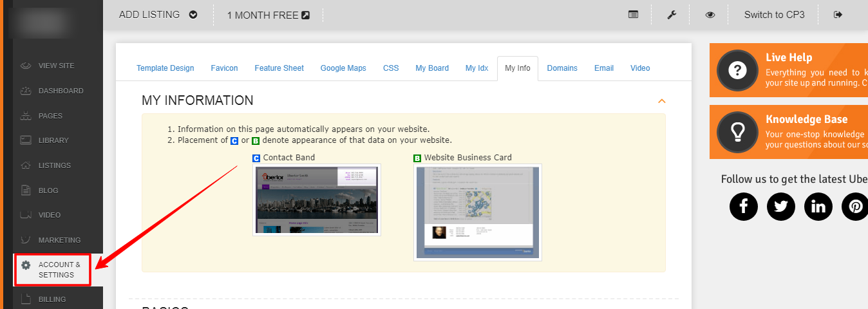
Task: Click the eye preview icon in top bar
Action: 710,15
